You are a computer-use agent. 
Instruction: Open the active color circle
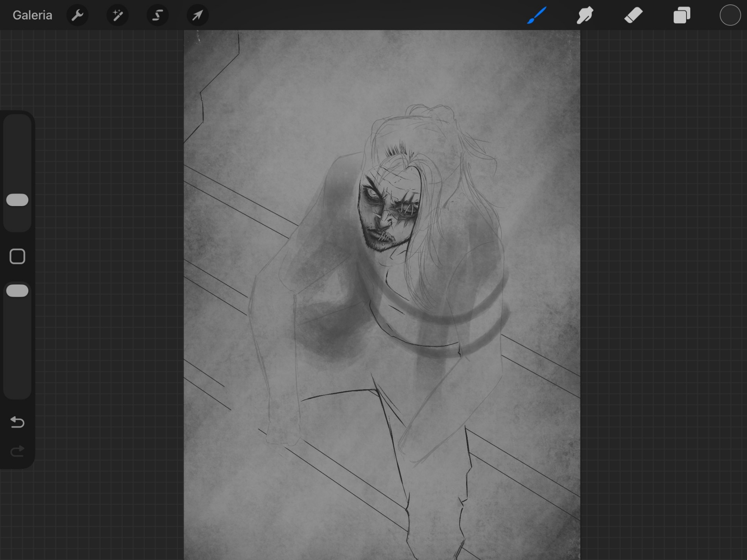730,15
